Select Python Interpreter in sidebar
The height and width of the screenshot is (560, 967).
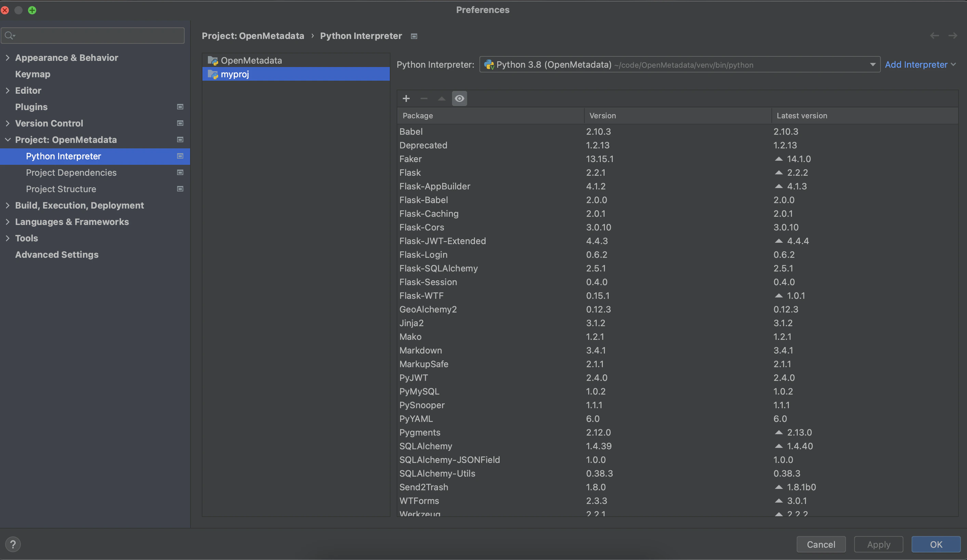click(95, 156)
